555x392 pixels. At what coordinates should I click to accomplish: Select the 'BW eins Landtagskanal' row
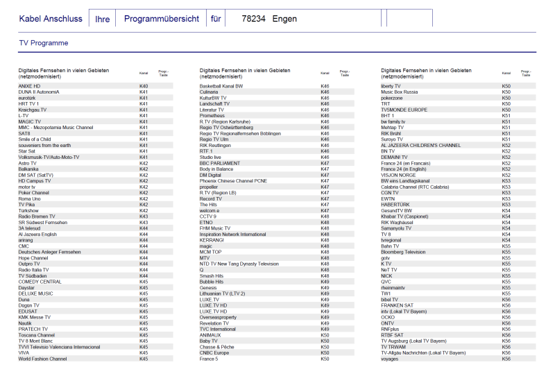tap(459, 181)
